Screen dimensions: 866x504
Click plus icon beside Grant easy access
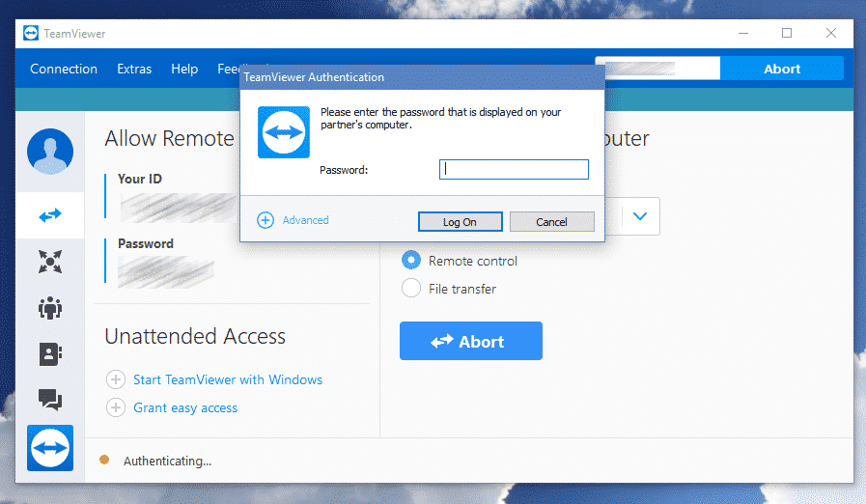point(116,407)
